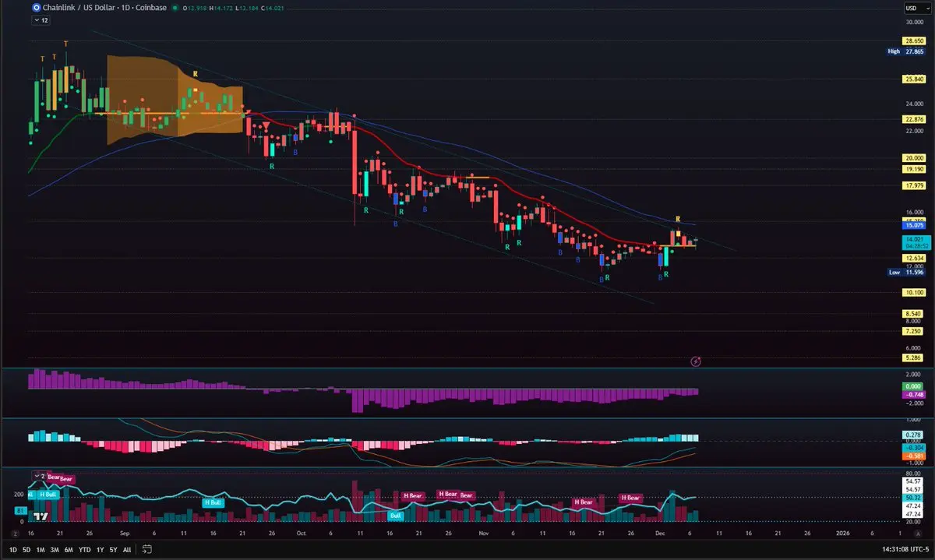Select the 5Y time range
This screenshot has height=560, width=935.
[114, 550]
